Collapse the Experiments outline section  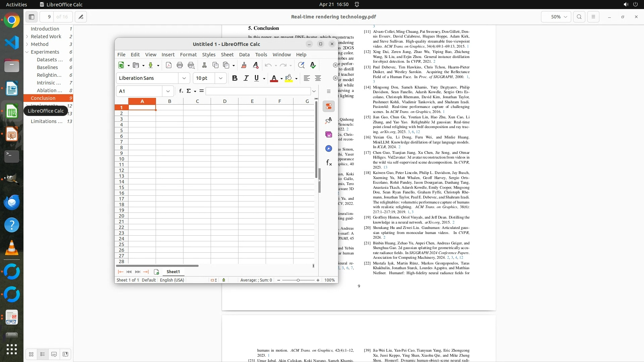click(x=27, y=52)
